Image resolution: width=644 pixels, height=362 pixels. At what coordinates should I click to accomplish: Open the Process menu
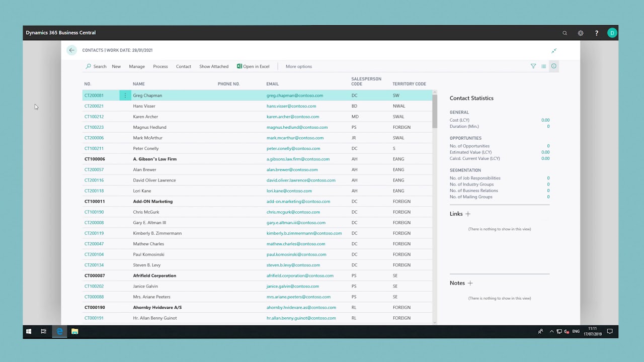click(160, 66)
